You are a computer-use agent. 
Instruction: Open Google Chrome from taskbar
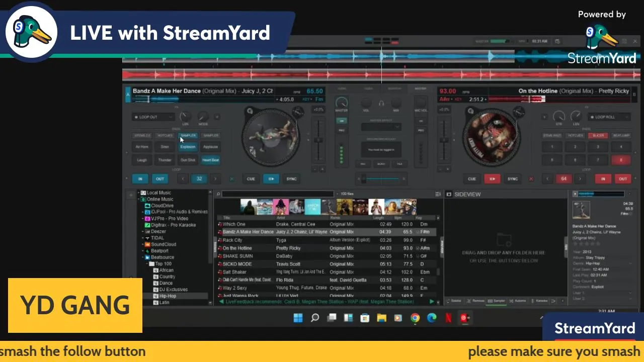[x=415, y=318]
